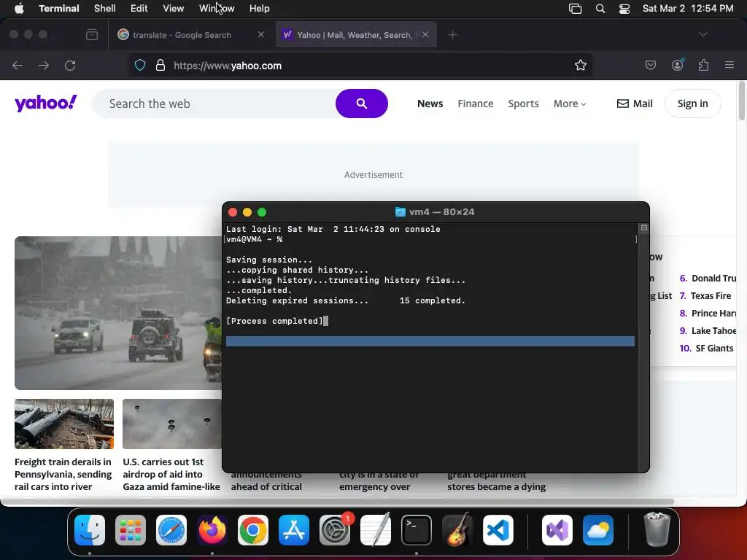The image size is (747, 560).
Task: Open Firefox from the Dock
Action: click(212, 530)
